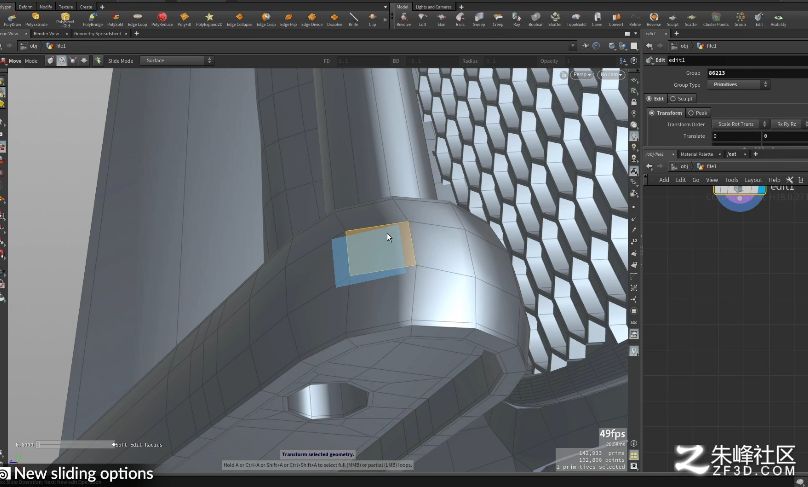Select the PolyBevel shelf tool
The image size is (808, 487).
tap(65, 20)
